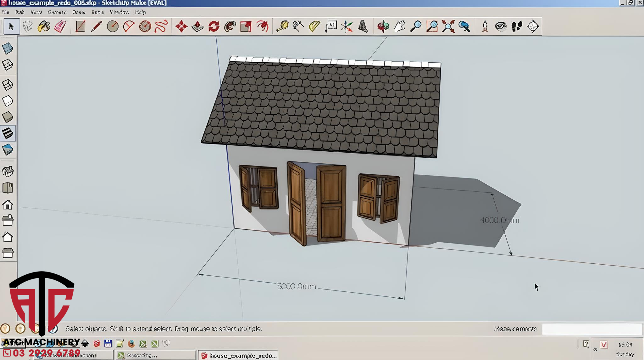Click the Measurements input box
The width and height of the screenshot is (644, 360).
(x=592, y=329)
